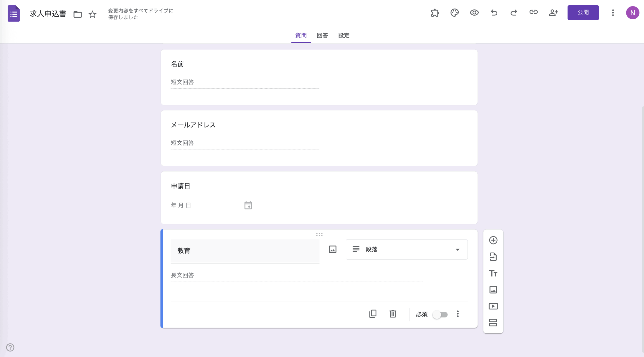Add title and description block
Viewport: 644px width, 357px height.
click(x=493, y=273)
